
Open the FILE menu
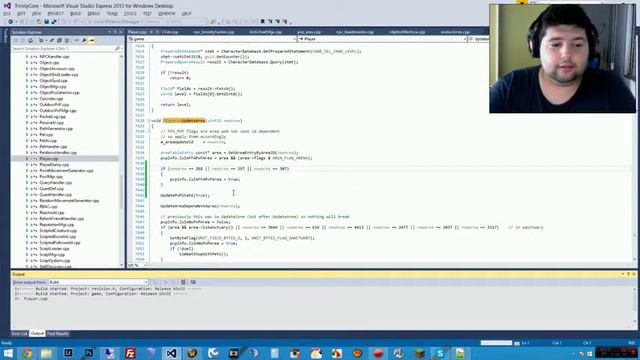coord(7,13)
